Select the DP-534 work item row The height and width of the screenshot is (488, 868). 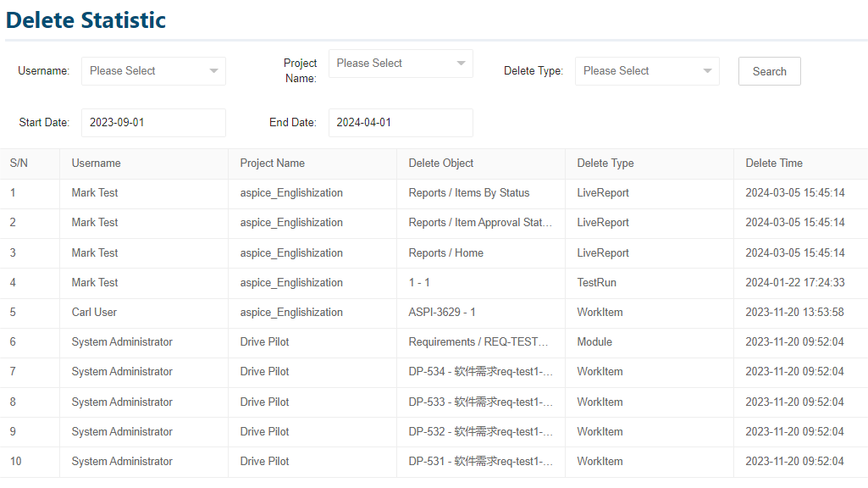tap(434, 372)
